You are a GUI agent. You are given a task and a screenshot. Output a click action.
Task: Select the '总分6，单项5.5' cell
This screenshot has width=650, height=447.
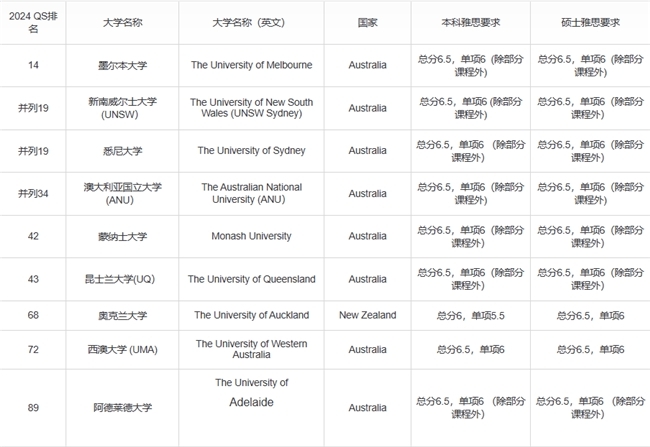471,316
